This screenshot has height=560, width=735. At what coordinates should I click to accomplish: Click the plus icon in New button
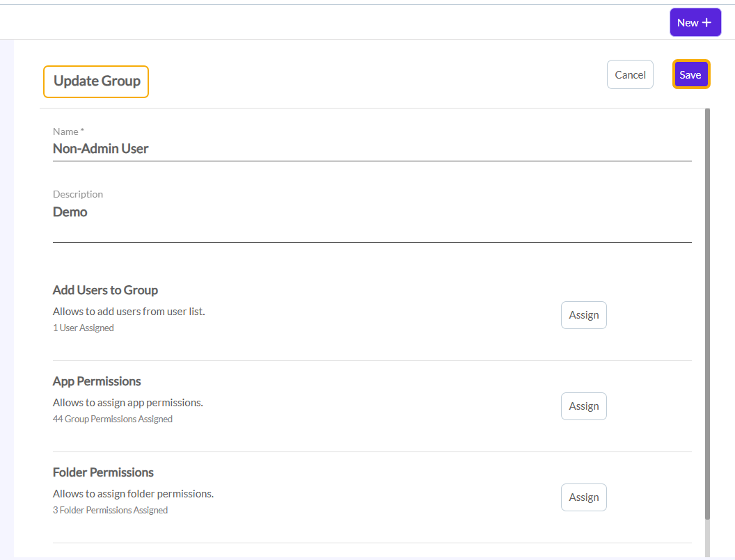(x=706, y=23)
